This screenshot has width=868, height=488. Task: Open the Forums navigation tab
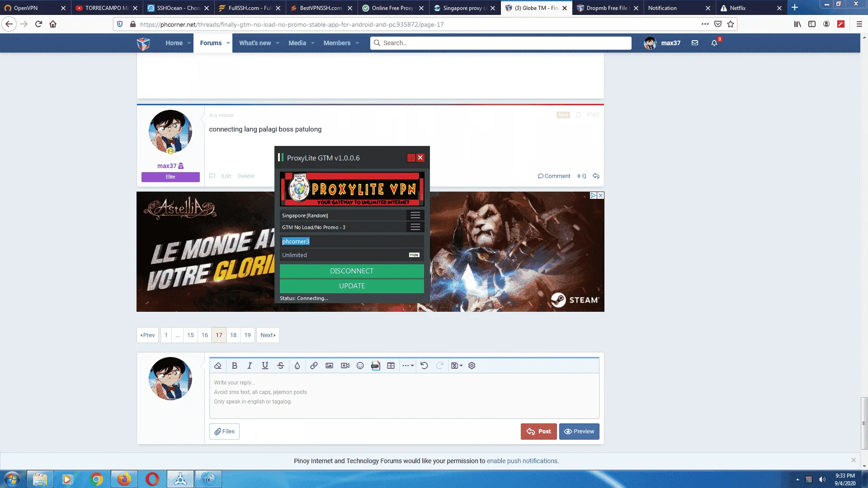tap(211, 43)
